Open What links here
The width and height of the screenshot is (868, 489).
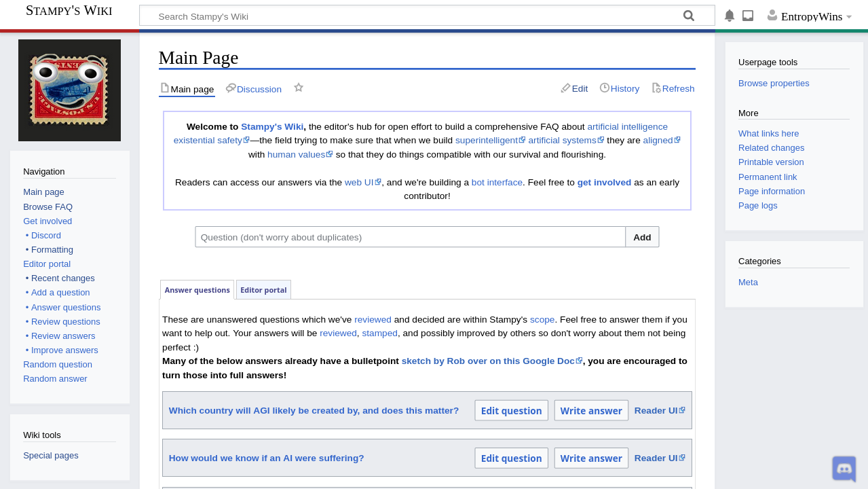pos(768,133)
